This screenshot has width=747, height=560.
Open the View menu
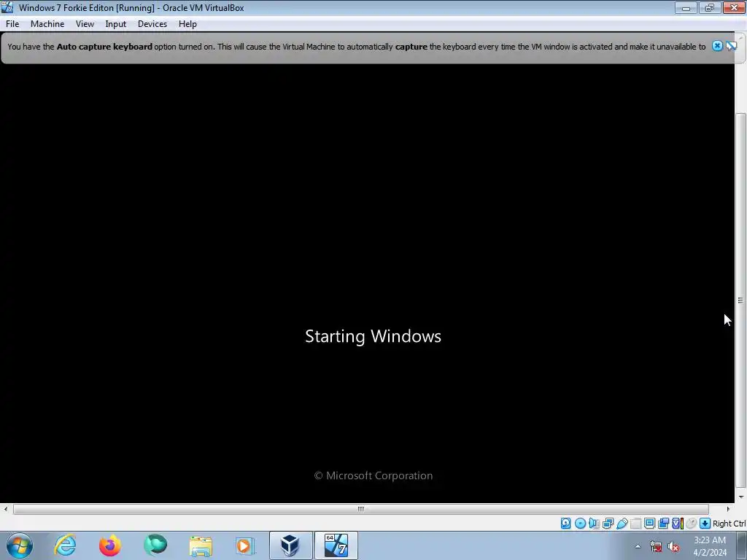pyautogui.click(x=85, y=24)
